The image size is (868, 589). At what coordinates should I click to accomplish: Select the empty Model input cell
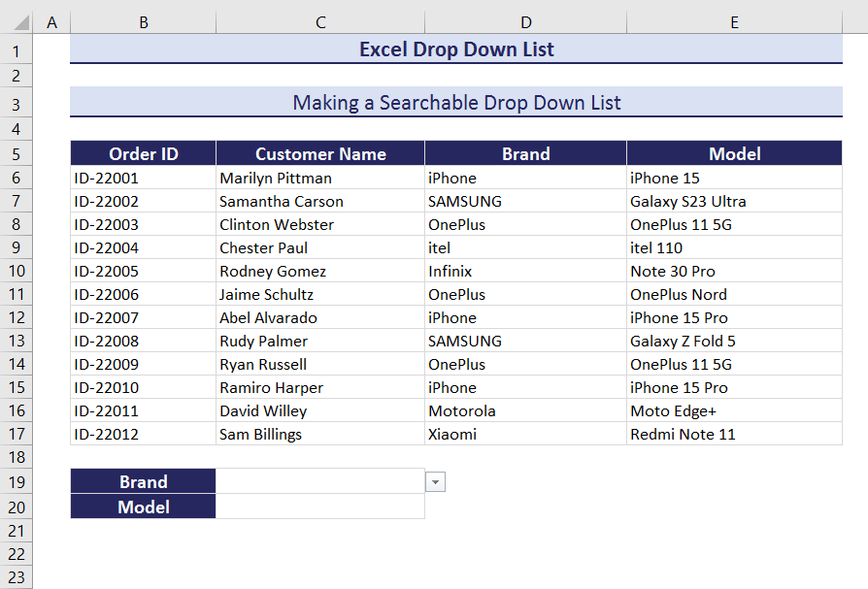(320, 507)
